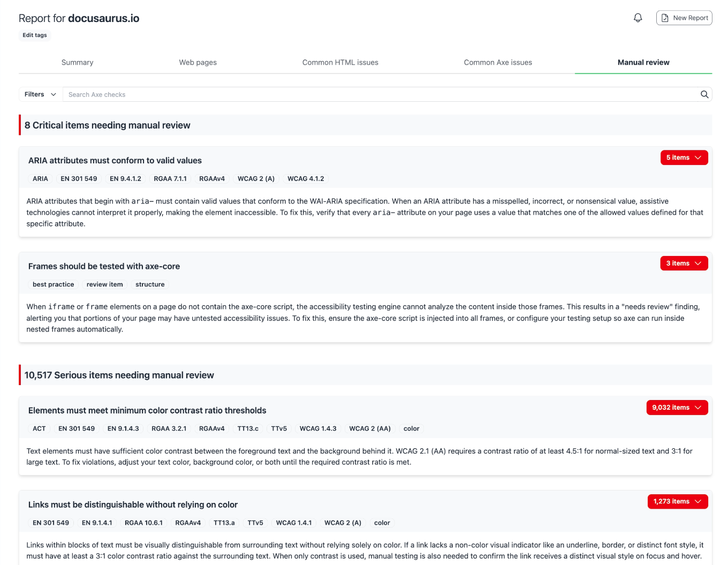Click 8 Critical items needing manual review
Image resolution: width=728 pixels, height=565 pixels.
click(107, 125)
